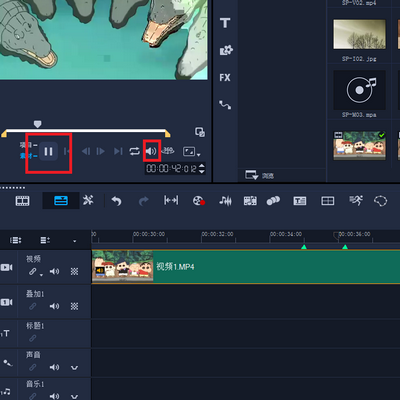Expand the voice track 声音 chevron
Image resolution: width=400 pixels, height=400 pixels.
pyautogui.click(x=74, y=368)
